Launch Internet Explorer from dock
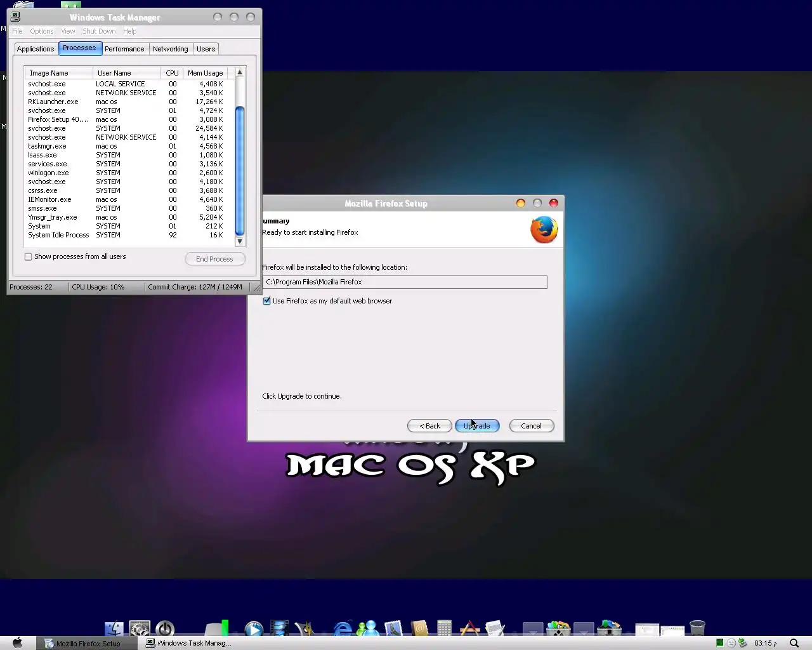Screen dimensions: 812x650 pos(343,628)
